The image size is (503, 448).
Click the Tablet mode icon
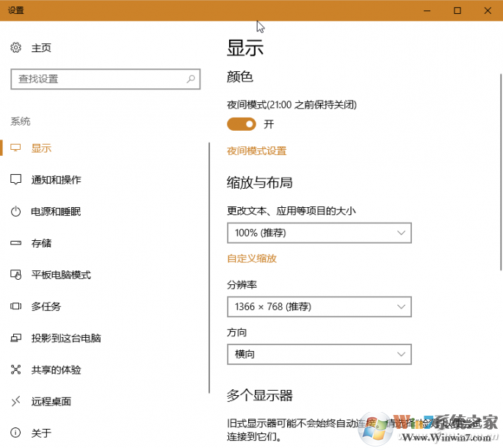pos(16,275)
